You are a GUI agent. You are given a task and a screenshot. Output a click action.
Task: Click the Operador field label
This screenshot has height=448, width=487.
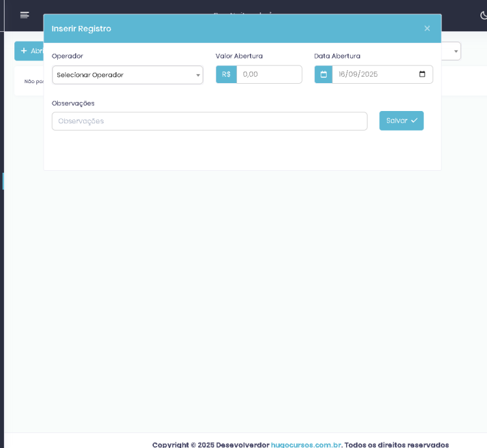click(x=68, y=56)
